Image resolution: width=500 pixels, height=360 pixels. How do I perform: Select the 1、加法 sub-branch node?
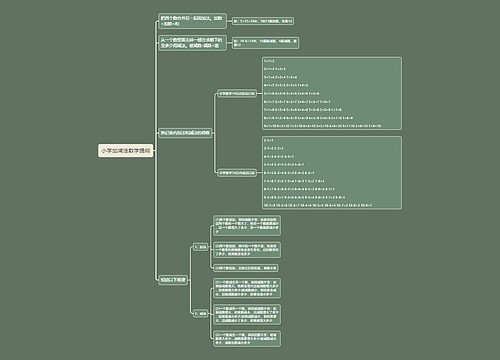point(201,247)
